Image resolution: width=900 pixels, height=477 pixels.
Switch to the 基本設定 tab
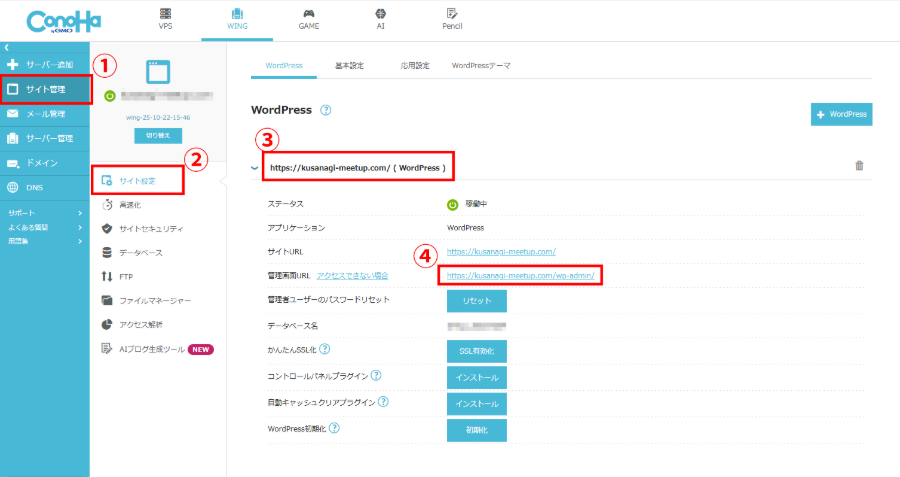(349, 65)
